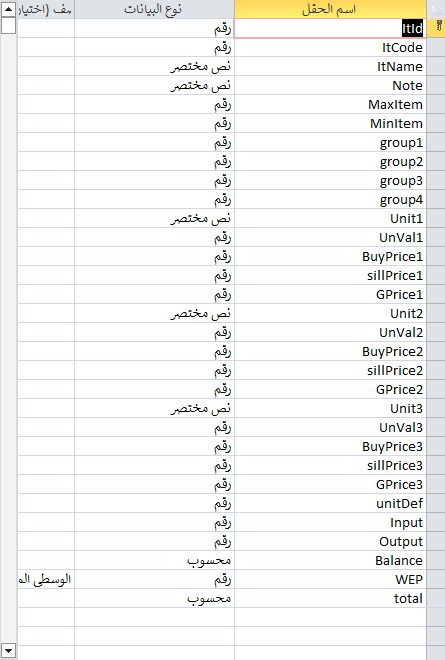445x660 pixels.
Task: Click the row selector for MaxItem
Action: [436, 104]
